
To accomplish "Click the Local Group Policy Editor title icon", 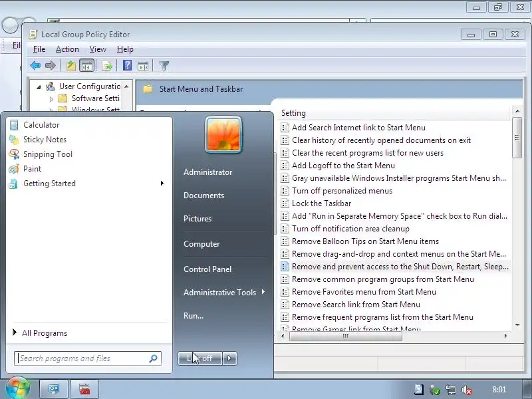I will pos(33,35).
